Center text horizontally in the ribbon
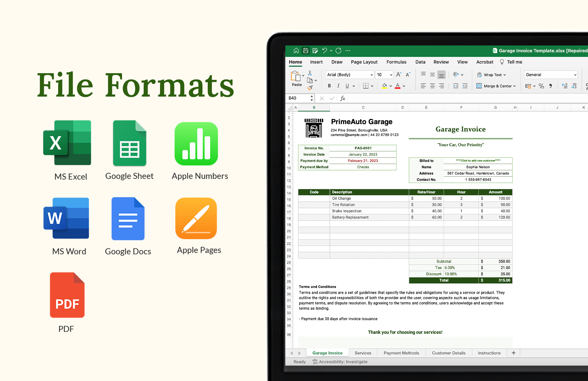588x381 pixels. coord(432,86)
